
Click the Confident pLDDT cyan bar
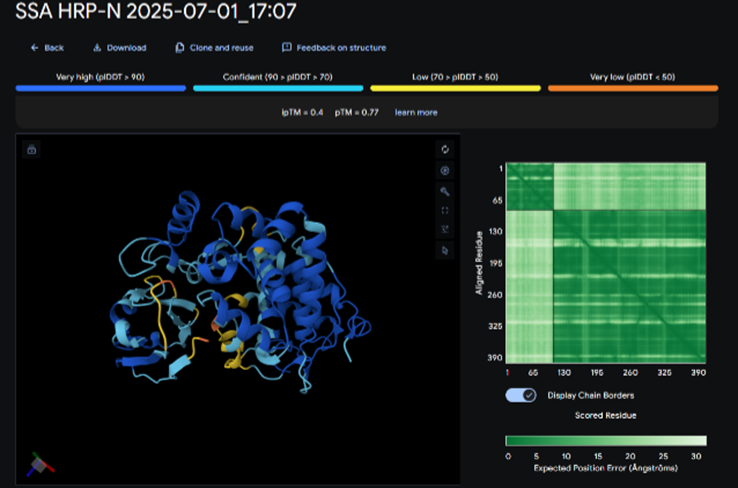tap(278, 88)
